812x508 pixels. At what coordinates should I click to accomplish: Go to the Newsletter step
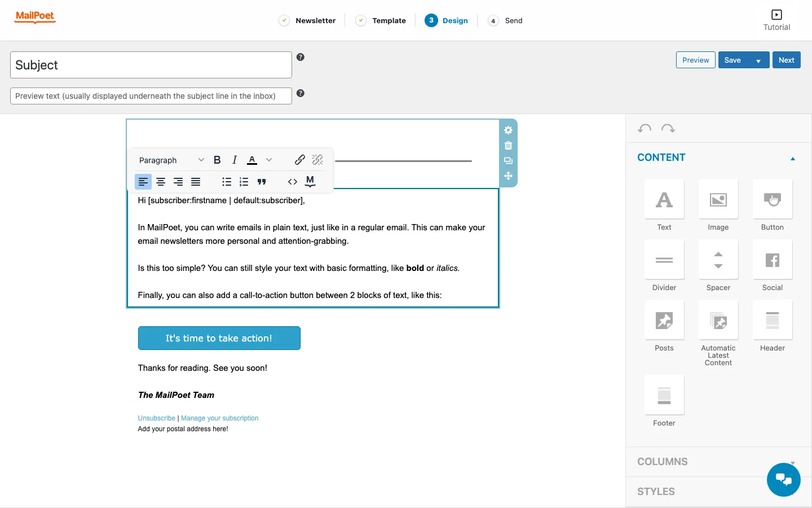point(307,20)
